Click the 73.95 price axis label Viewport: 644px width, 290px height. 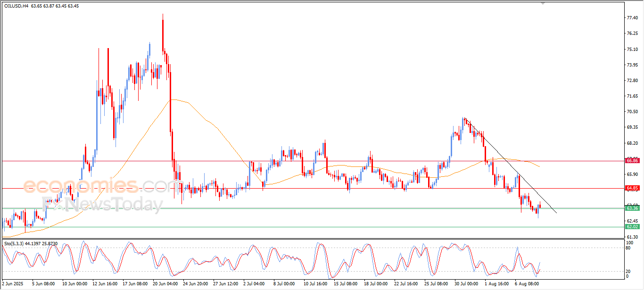tap(633, 65)
